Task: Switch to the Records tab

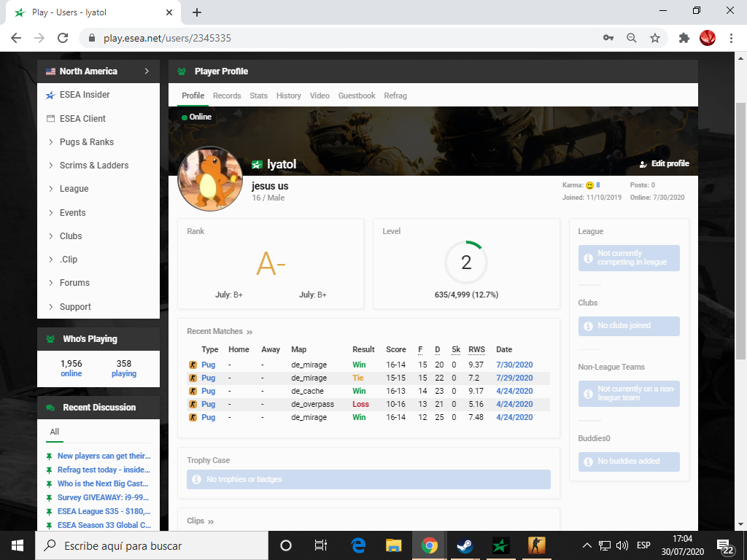Action: (x=227, y=96)
